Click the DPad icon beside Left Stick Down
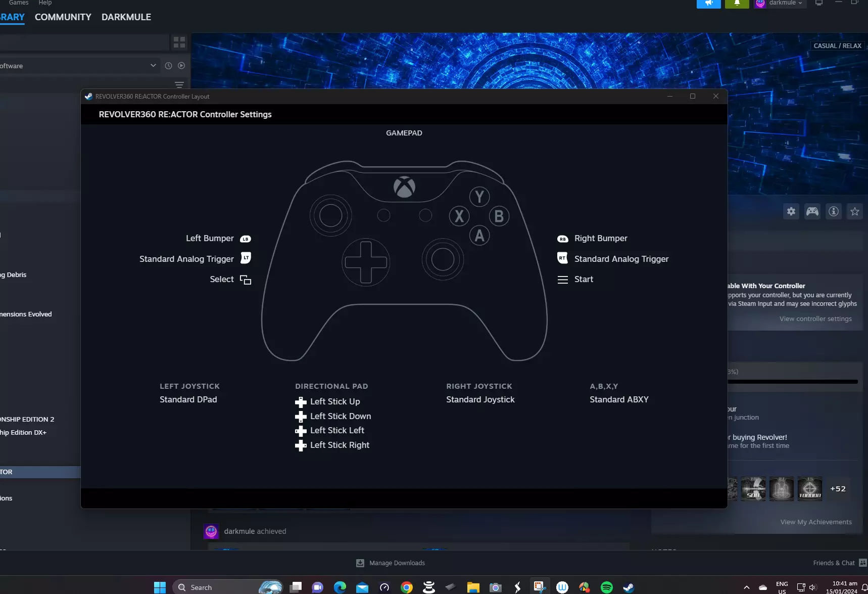Viewport: 868px width, 594px height. pyautogui.click(x=301, y=417)
